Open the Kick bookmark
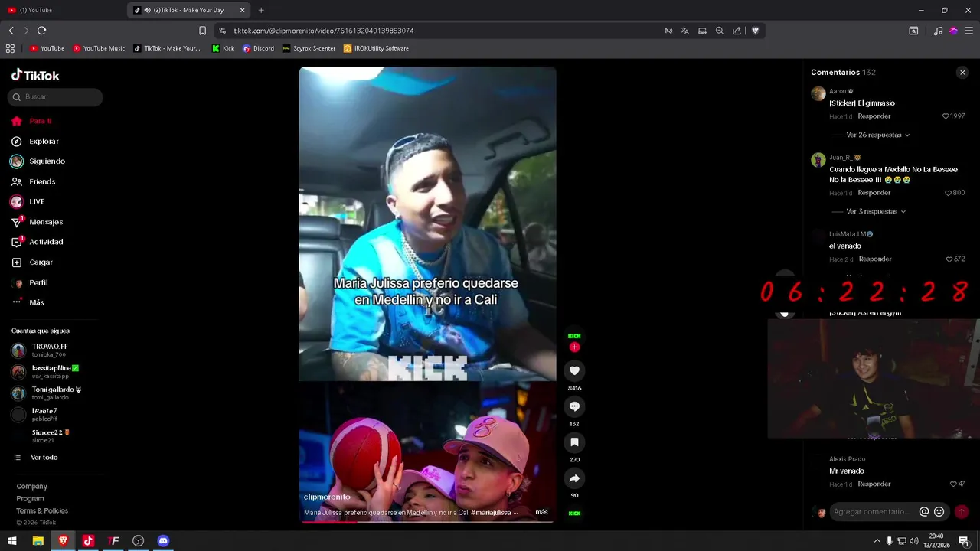The height and width of the screenshot is (551, 980). point(223,48)
